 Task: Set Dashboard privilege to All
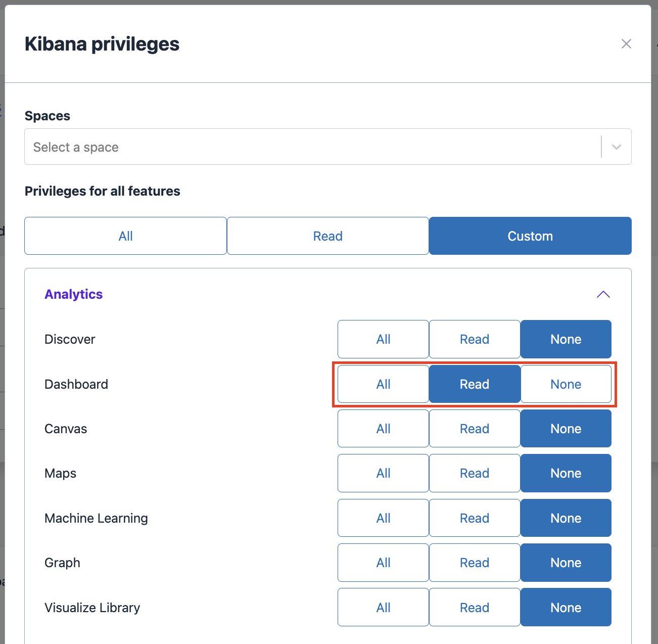(383, 384)
